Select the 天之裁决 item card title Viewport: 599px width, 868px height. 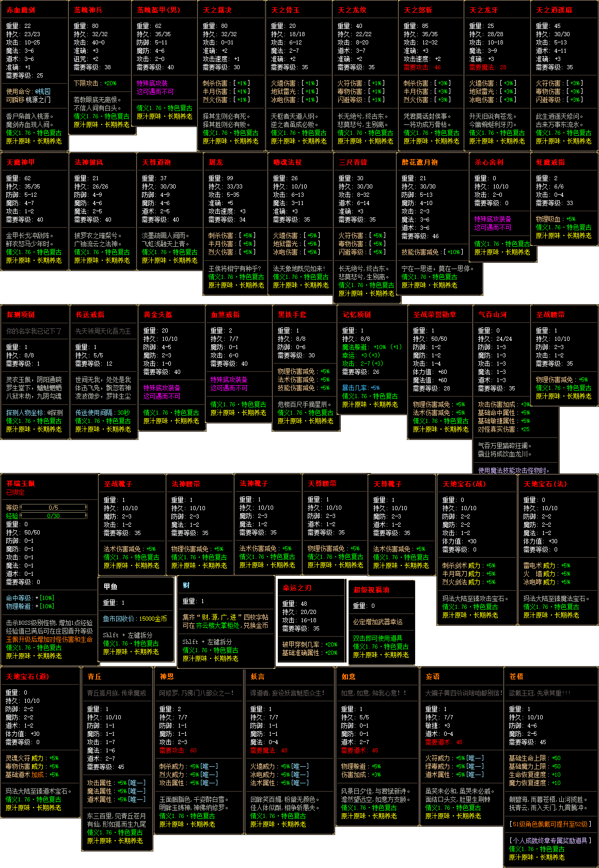point(217,10)
